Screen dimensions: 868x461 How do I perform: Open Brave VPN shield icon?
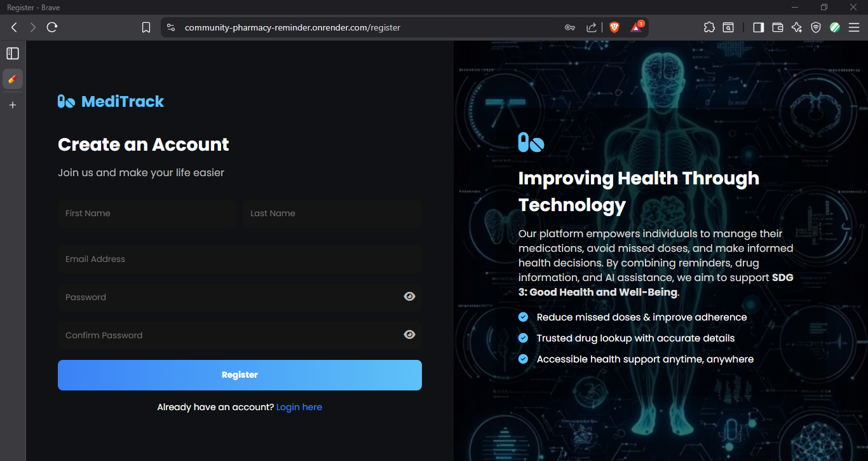tap(816, 27)
